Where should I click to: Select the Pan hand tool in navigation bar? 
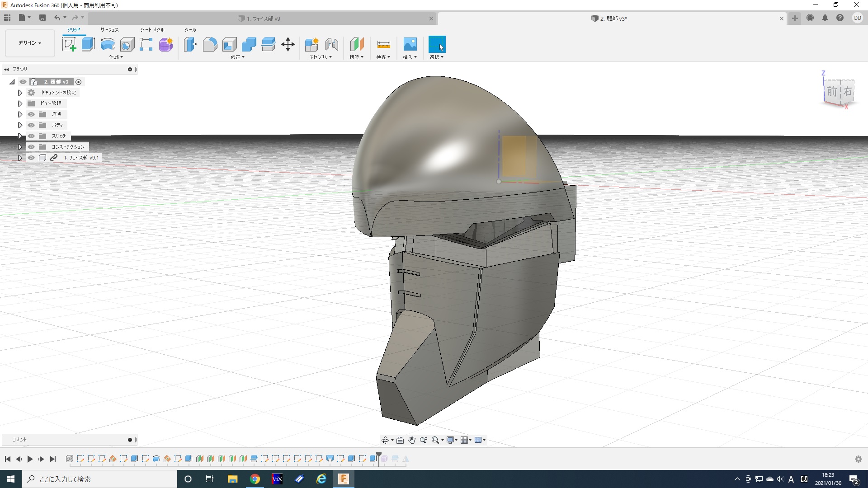(411, 440)
